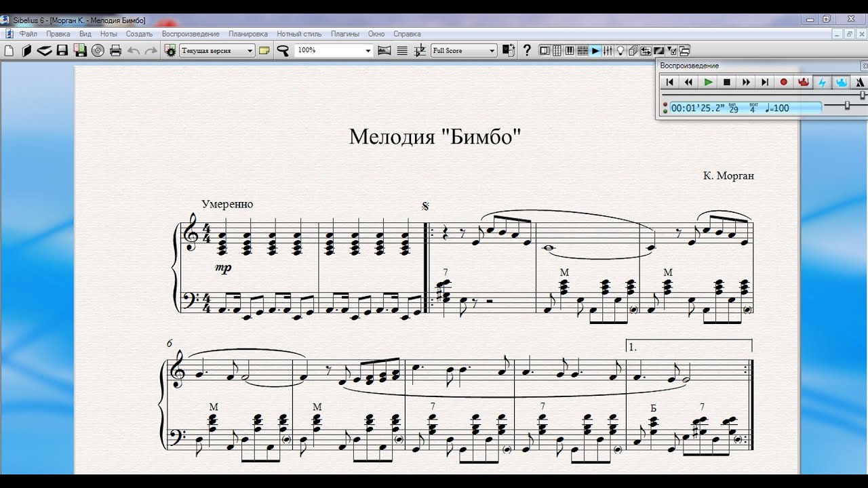Click the timeline position slider handle

(863, 95)
